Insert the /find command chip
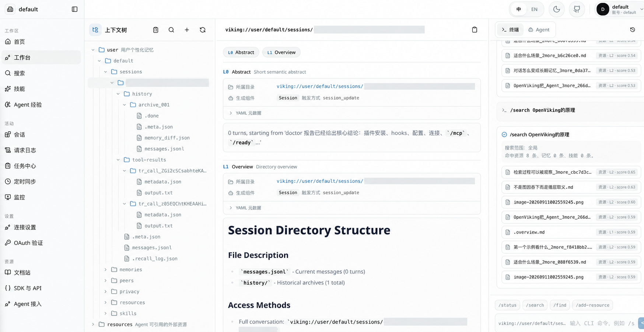The width and height of the screenshot is (644, 332). pyautogui.click(x=560, y=305)
